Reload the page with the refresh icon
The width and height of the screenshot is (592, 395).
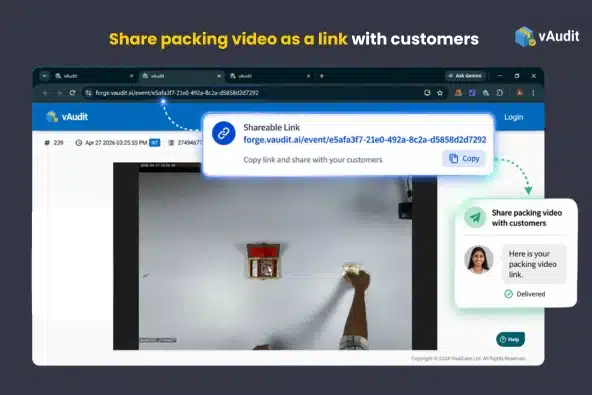click(x=72, y=93)
